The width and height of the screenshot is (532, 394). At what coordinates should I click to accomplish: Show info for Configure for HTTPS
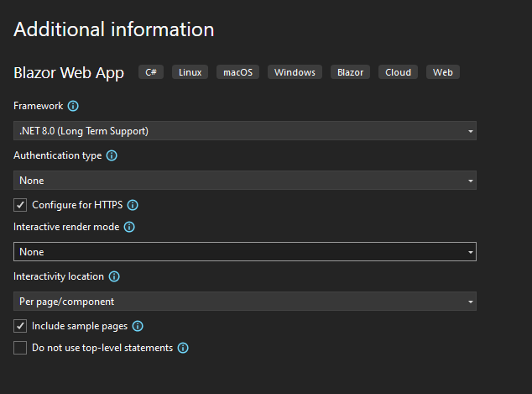pyautogui.click(x=133, y=205)
